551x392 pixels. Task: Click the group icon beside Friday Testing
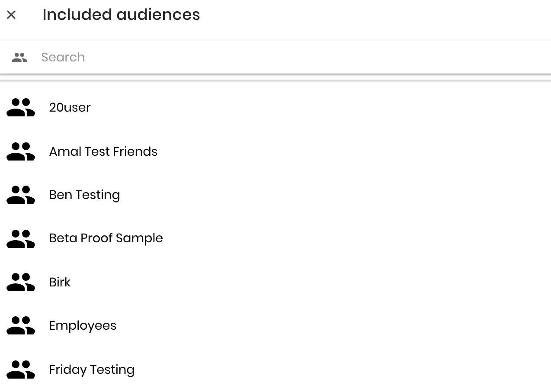(21, 370)
